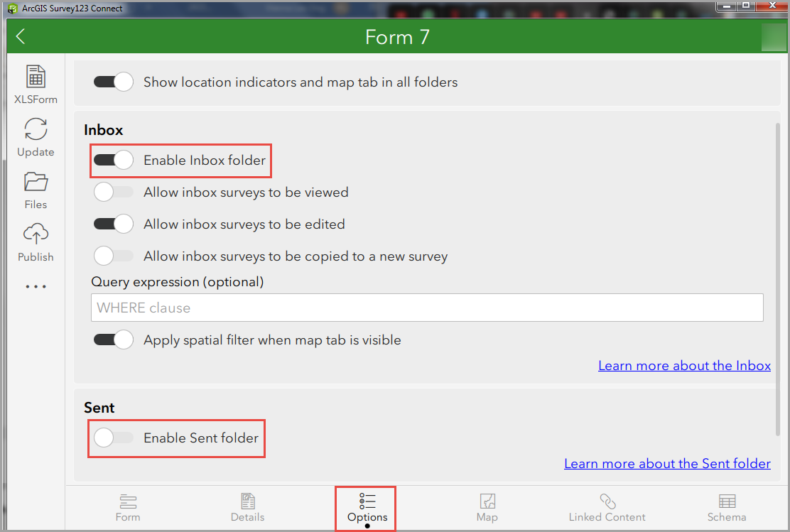Close the Survey123 Connect window
790x532 pixels.
pos(772,6)
